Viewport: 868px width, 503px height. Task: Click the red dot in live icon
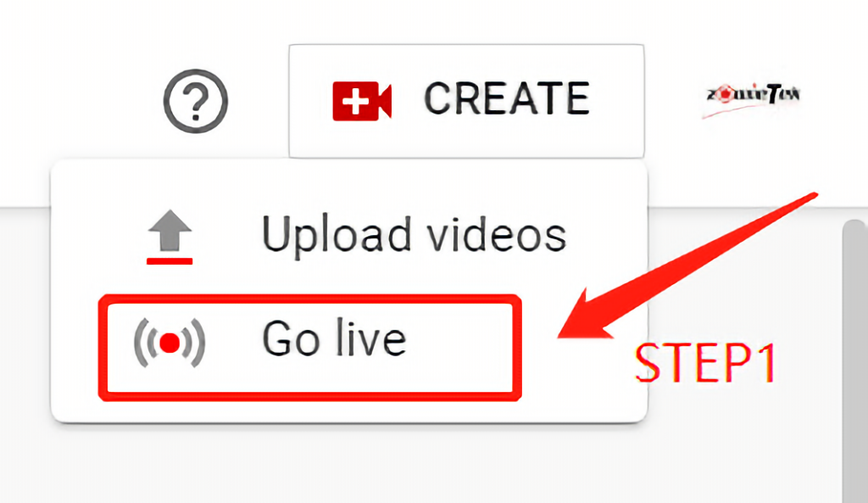[170, 343]
